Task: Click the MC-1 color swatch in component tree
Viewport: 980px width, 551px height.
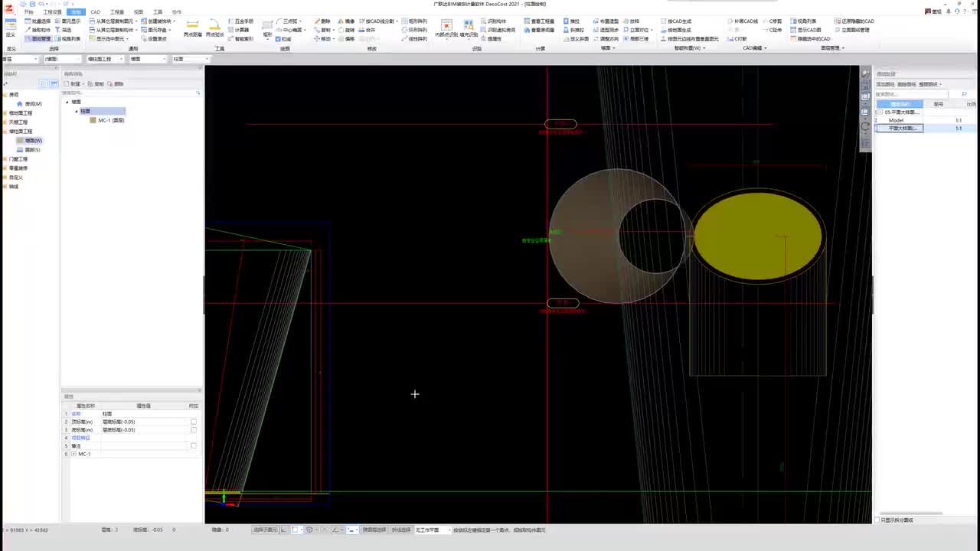Action: tap(93, 120)
